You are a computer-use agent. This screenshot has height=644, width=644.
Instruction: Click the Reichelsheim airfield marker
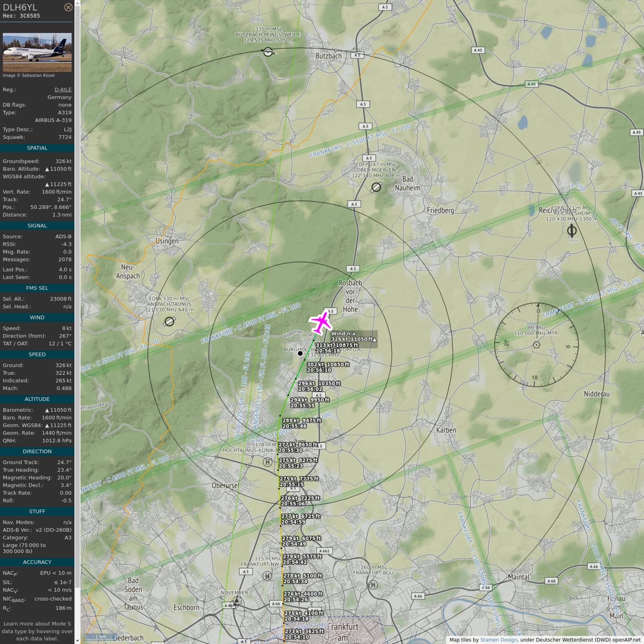point(572,231)
